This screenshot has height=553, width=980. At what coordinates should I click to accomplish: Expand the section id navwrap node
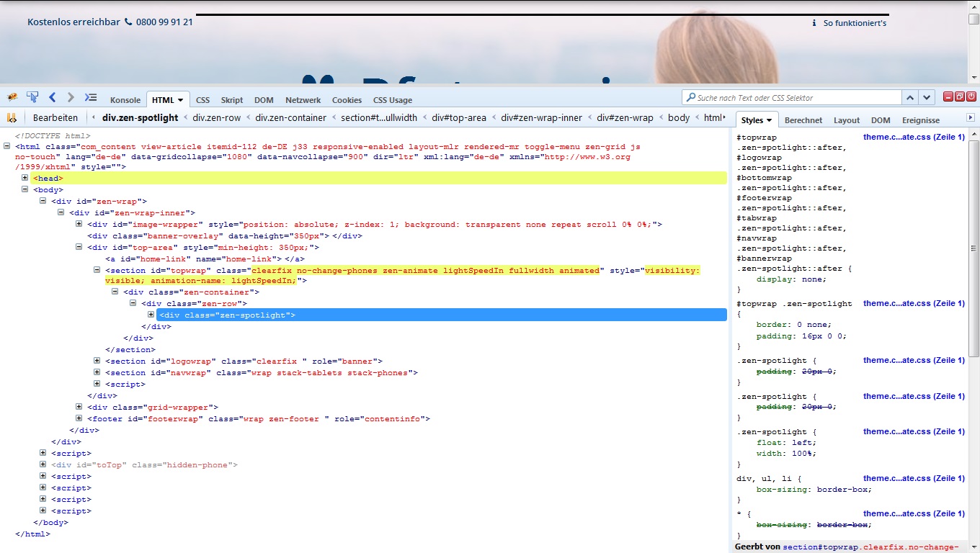(x=97, y=372)
